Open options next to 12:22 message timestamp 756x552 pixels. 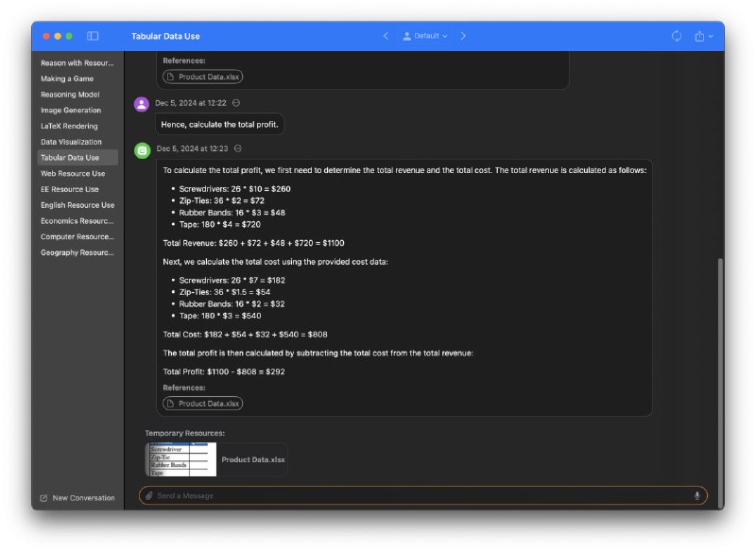click(x=236, y=103)
